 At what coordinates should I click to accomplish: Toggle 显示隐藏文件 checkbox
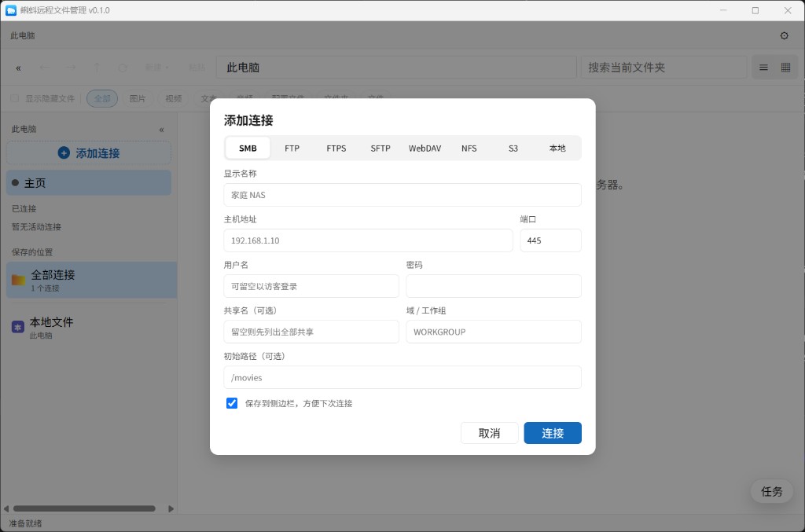pos(15,98)
